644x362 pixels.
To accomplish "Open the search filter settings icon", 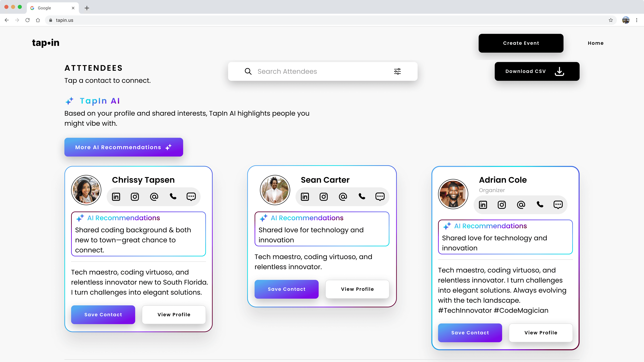I will click(397, 72).
